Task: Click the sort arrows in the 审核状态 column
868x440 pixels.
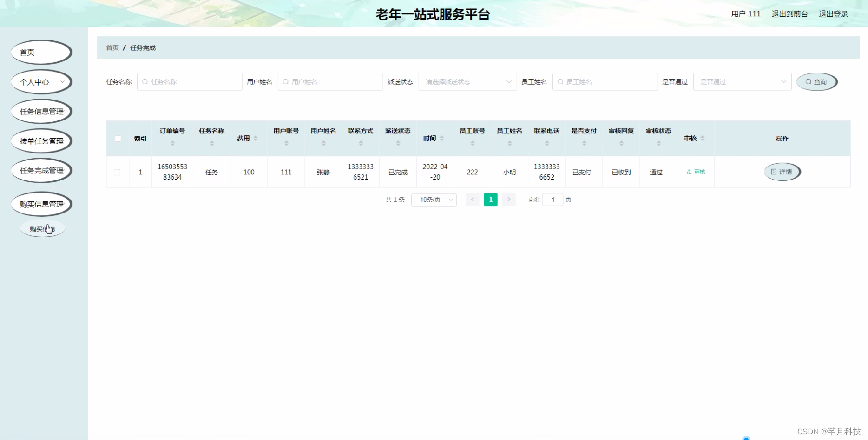Action: pyautogui.click(x=658, y=143)
